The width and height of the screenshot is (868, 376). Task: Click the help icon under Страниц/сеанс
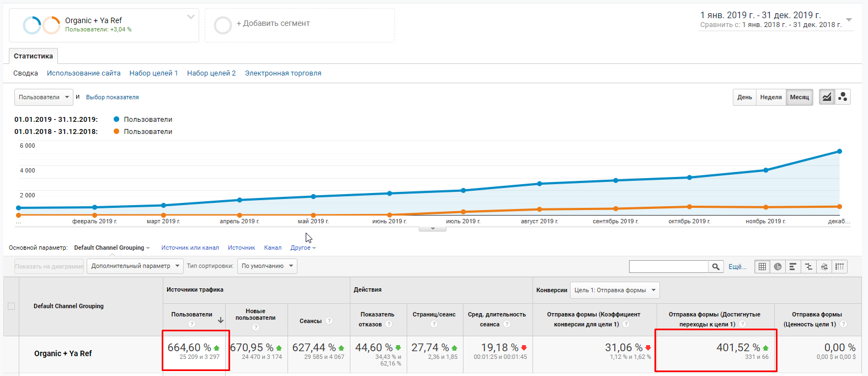(x=434, y=324)
